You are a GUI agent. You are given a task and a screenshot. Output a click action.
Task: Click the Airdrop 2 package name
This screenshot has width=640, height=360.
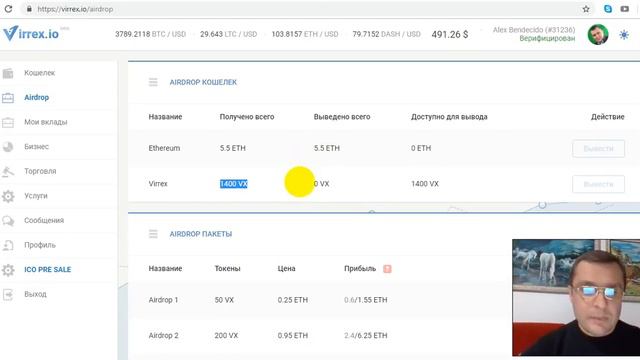point(163,335)
